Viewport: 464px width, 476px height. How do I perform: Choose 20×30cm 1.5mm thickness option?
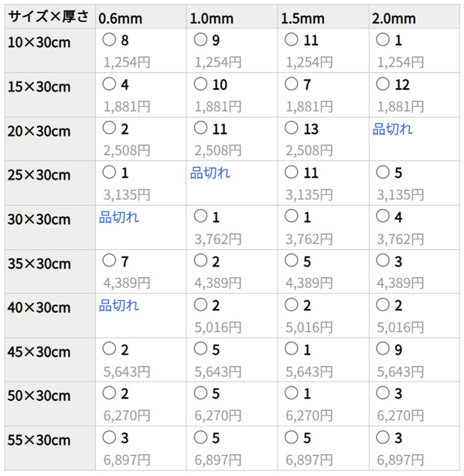292,128
